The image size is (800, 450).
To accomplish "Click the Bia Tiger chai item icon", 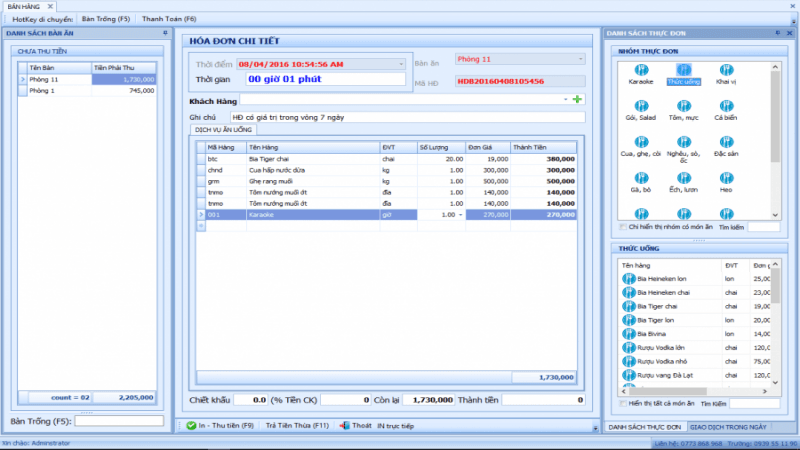I will coord(629,306).
